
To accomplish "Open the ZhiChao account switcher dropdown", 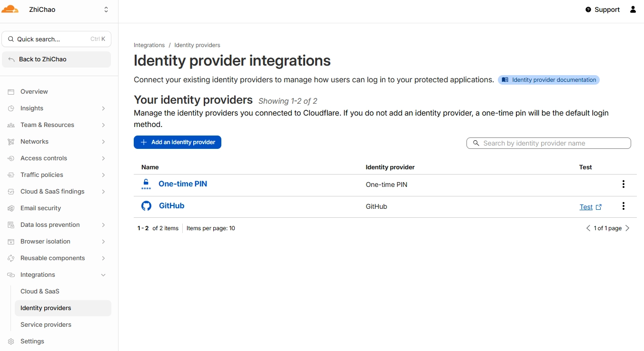I will [x=106, y=10].
